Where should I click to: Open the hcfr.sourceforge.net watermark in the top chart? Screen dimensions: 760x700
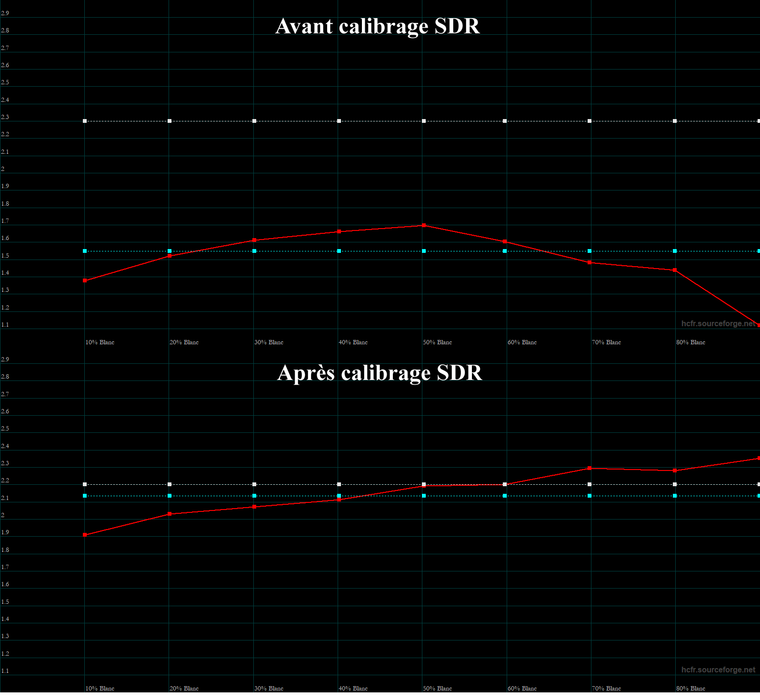(718, 324)
